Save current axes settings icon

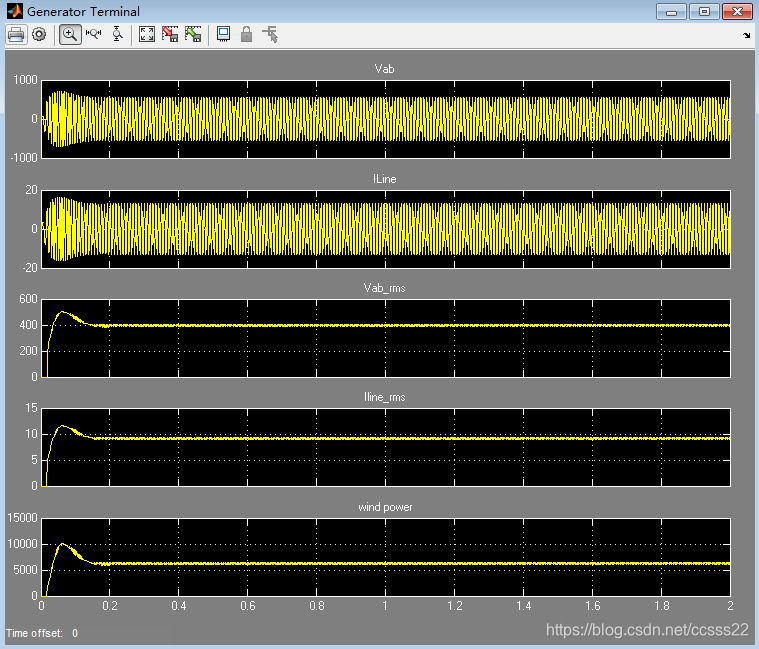[x=170, y=34]
